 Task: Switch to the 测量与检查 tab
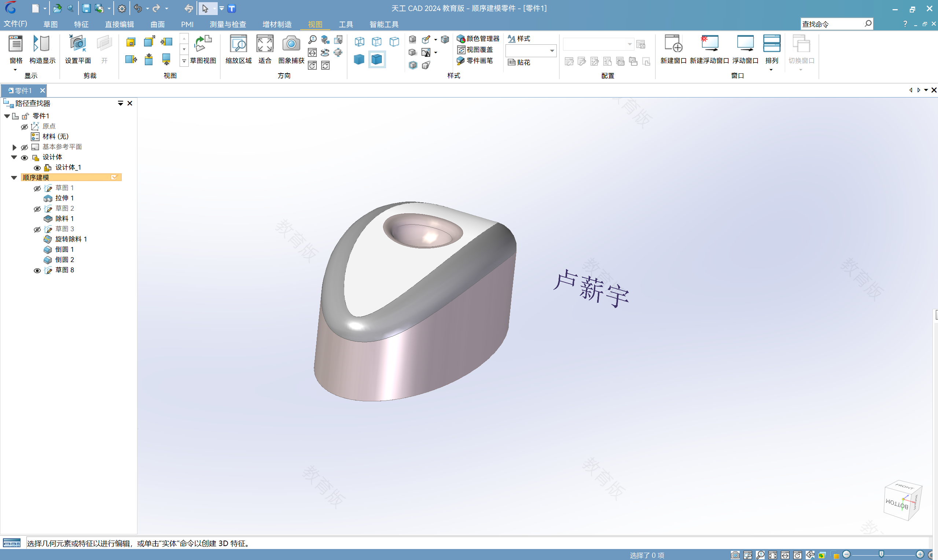[228, 24]
